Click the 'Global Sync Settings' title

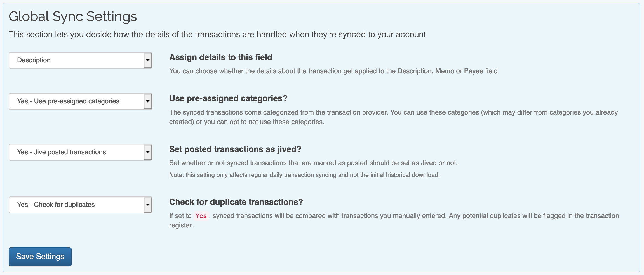pos(73,16)
